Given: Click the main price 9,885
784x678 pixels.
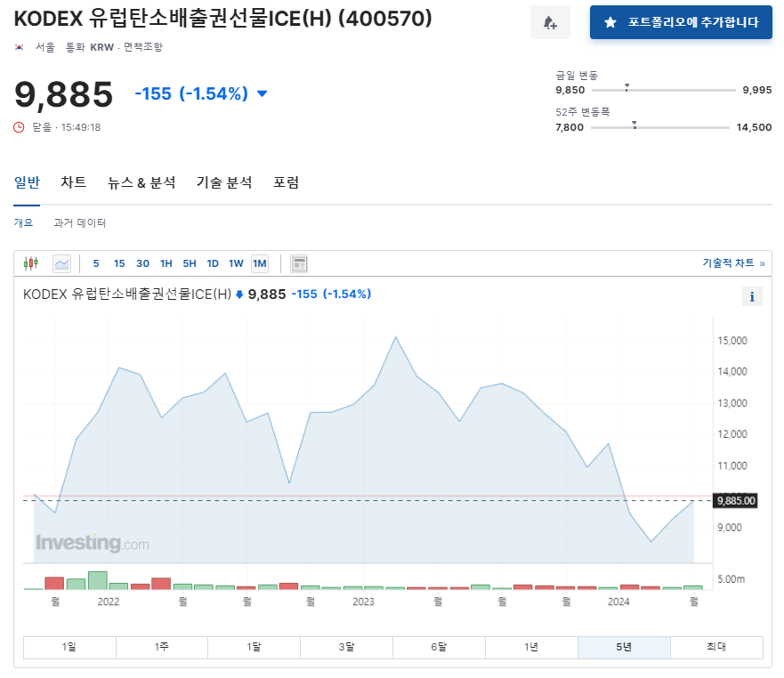Looking at the screenshot, I should 64,94.
